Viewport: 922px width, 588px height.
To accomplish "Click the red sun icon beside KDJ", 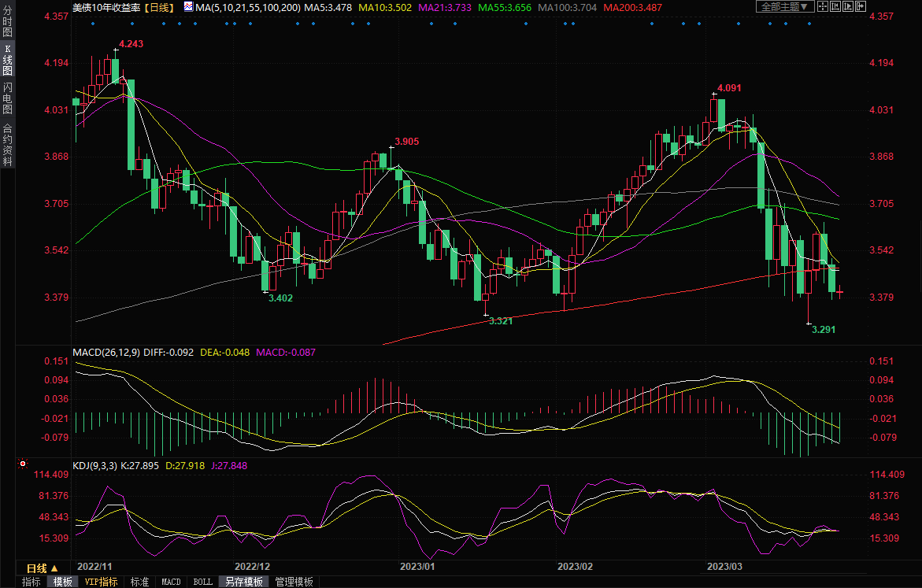I will 23,464.
